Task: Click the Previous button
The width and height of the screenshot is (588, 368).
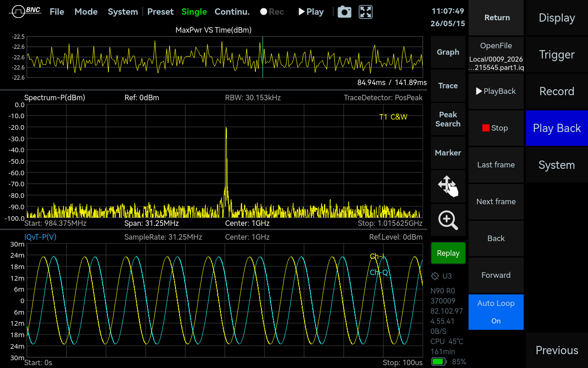Action: 557,350
